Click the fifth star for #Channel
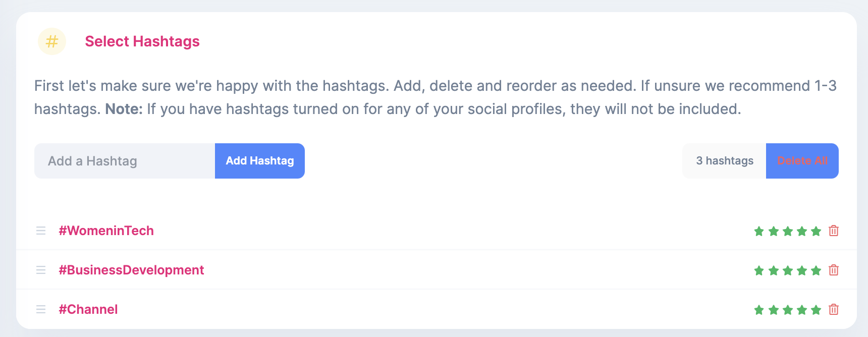The image size is (868, 337). pos(816,310)
